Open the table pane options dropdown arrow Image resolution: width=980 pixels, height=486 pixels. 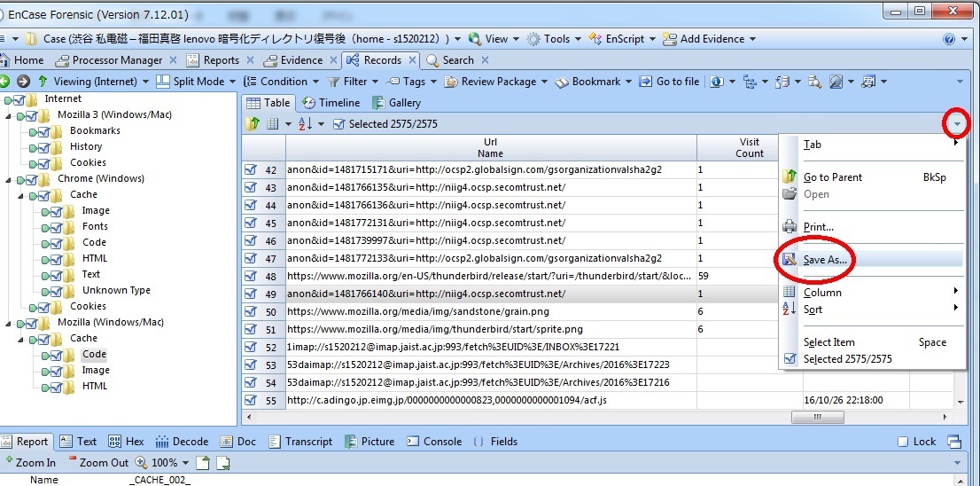[x=958, y=124]
